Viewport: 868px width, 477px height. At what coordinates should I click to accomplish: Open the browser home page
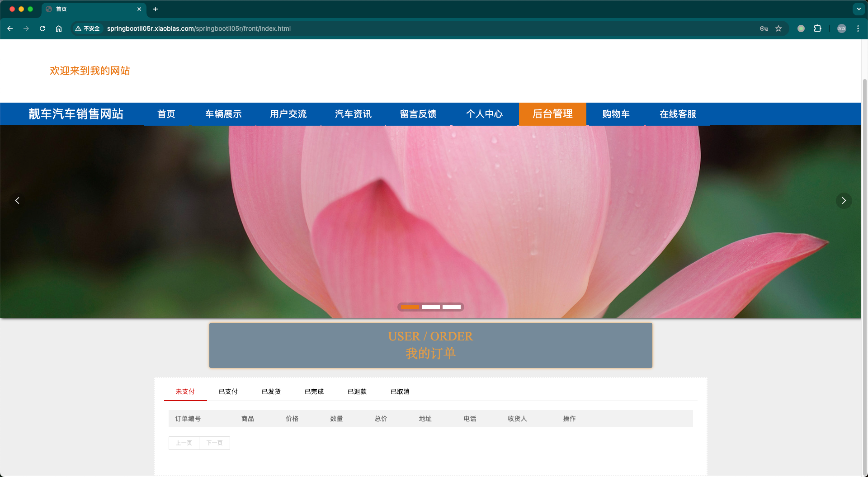tap(59, 28)
